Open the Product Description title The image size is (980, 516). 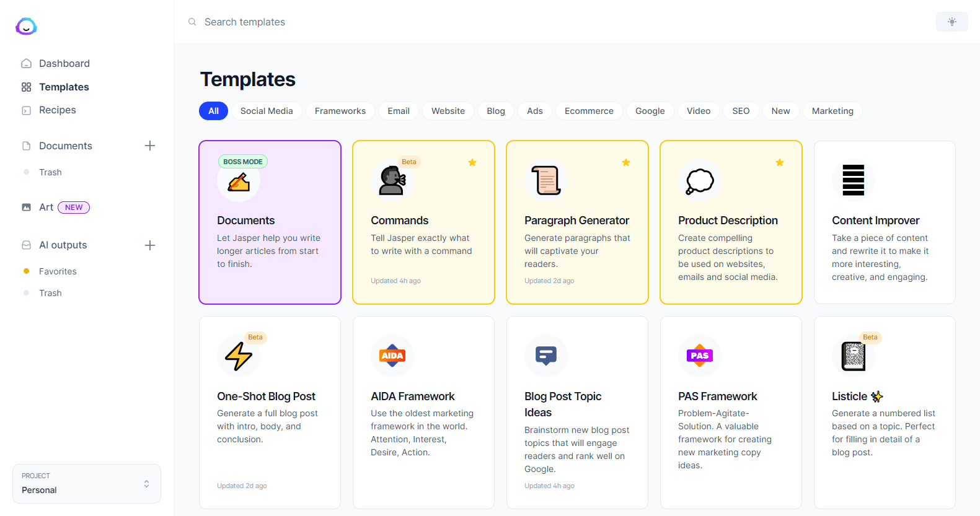(728, 221)
